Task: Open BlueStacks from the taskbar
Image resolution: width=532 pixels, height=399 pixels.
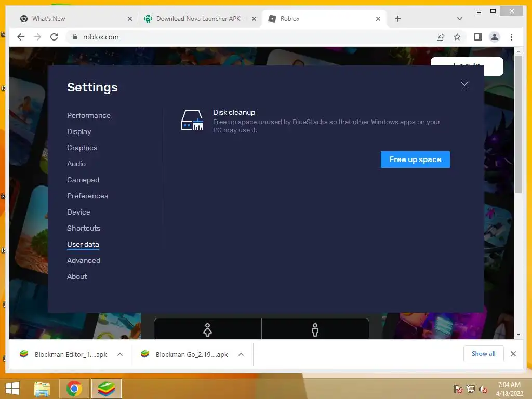Action: pos(107,389)
